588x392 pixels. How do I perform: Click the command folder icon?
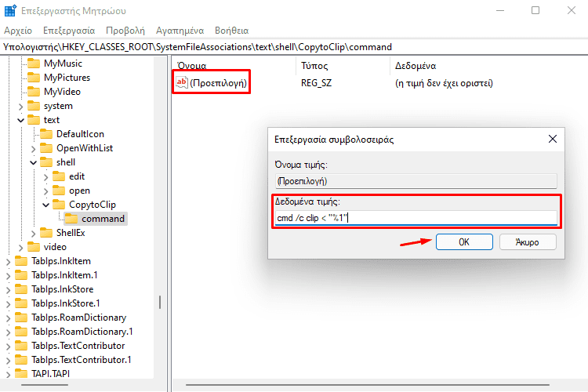[71, 219]
